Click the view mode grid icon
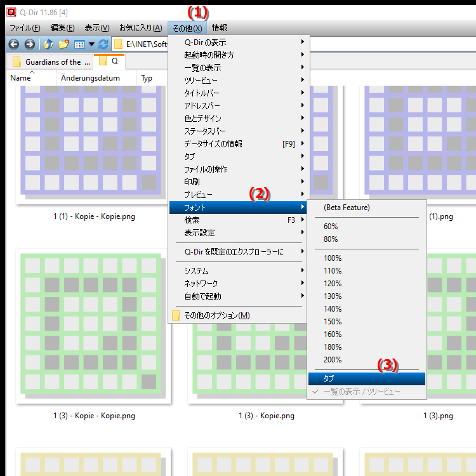This screenshot has width=476, height=476. (x=79, y=44)
